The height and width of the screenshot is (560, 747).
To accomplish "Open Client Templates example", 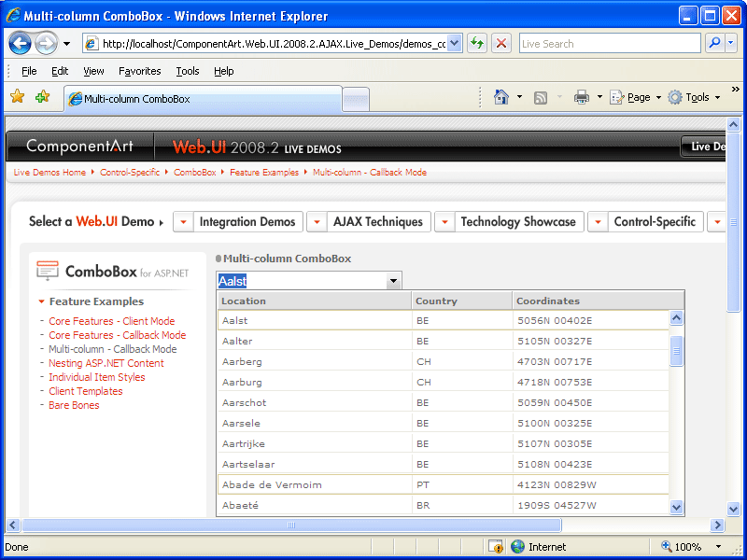I will point(86,391).
